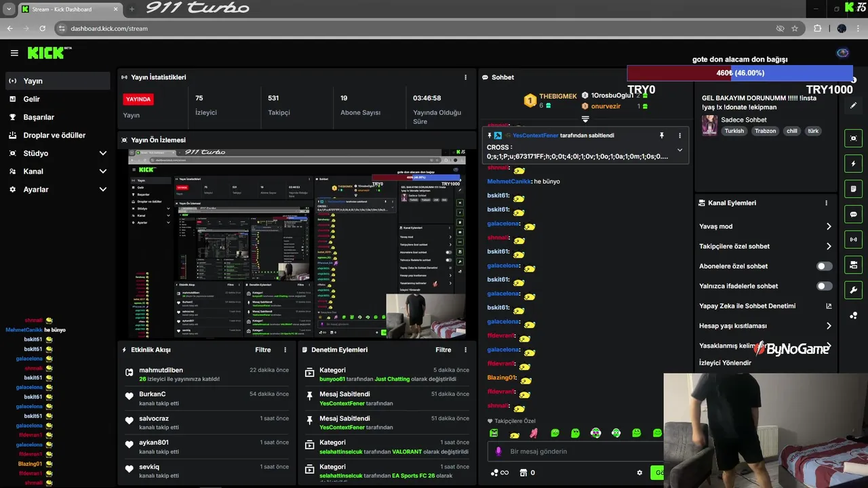The image size is (868, 488).
Task: Click the chat bubble icon in right toolbar
Action: click(853, 214)
